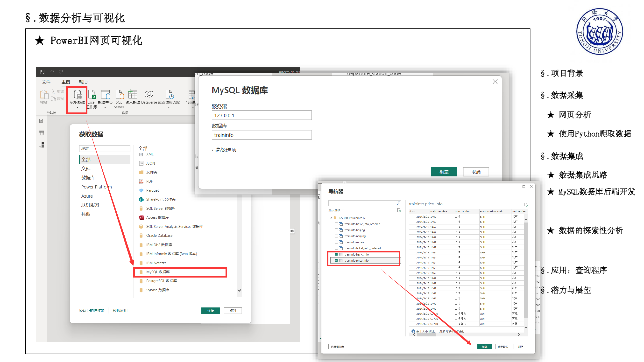Click the server (服务器) input field
Image resolution: width=644 pixels, height=362 pixels.
coord(262,115)
